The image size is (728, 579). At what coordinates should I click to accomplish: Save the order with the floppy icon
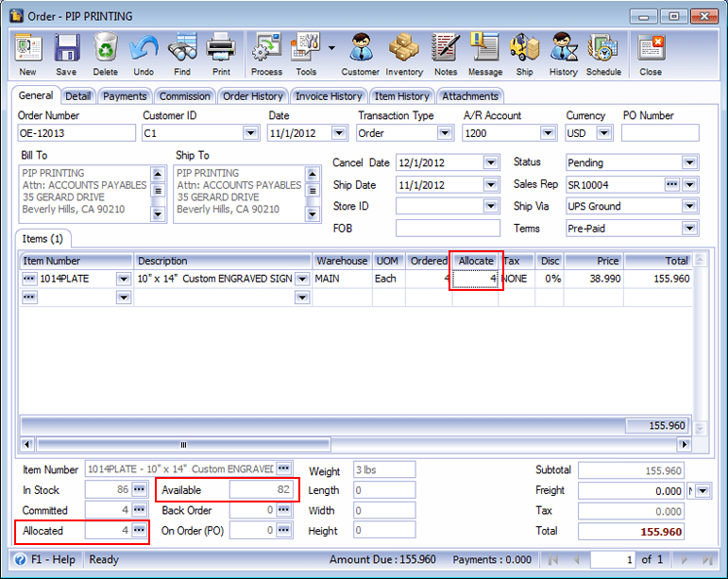tap(67, 48)
